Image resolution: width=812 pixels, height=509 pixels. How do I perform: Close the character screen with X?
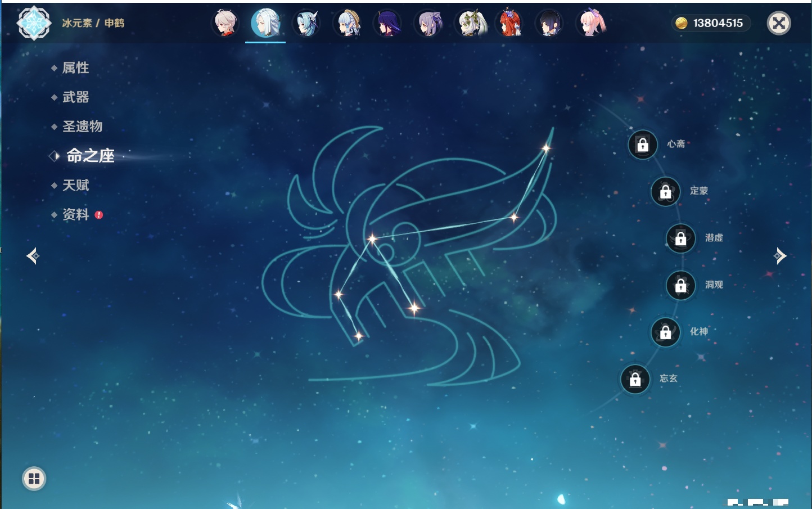click(779, 23)
